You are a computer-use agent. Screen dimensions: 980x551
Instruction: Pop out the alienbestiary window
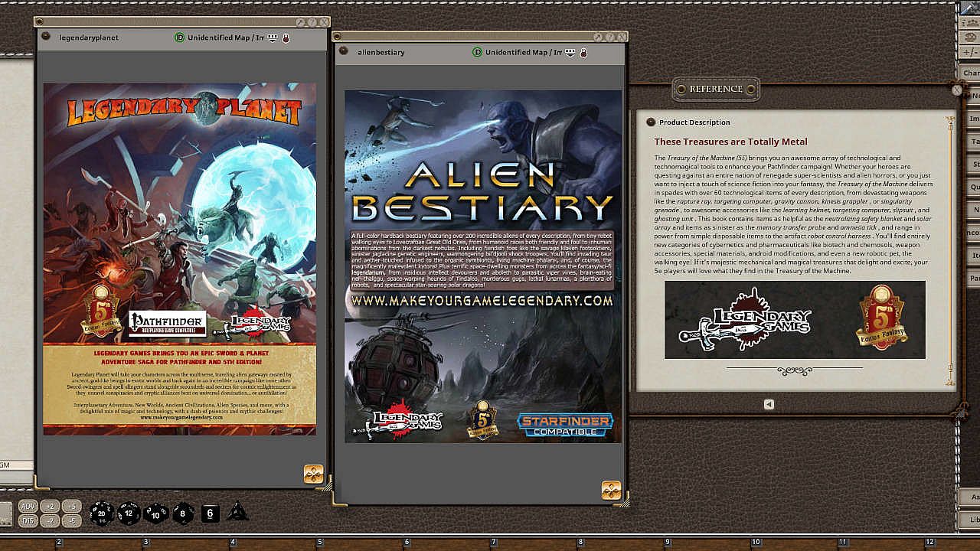[599, 37]
